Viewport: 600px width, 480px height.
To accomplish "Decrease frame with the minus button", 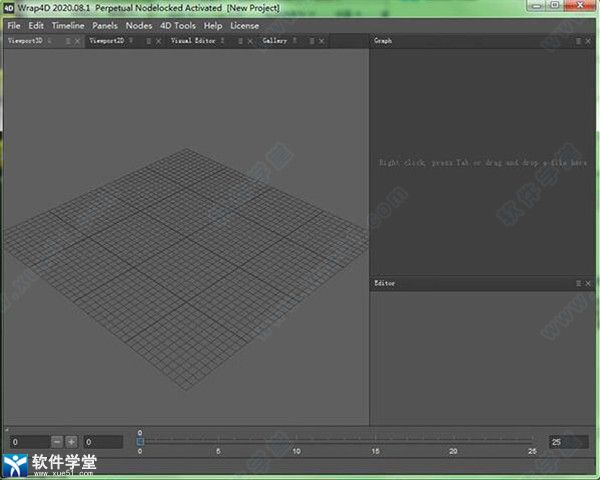I will pos(57,442).
